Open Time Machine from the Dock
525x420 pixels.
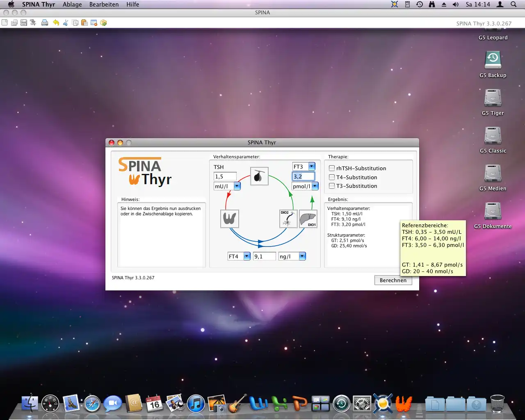click(341, 404)
